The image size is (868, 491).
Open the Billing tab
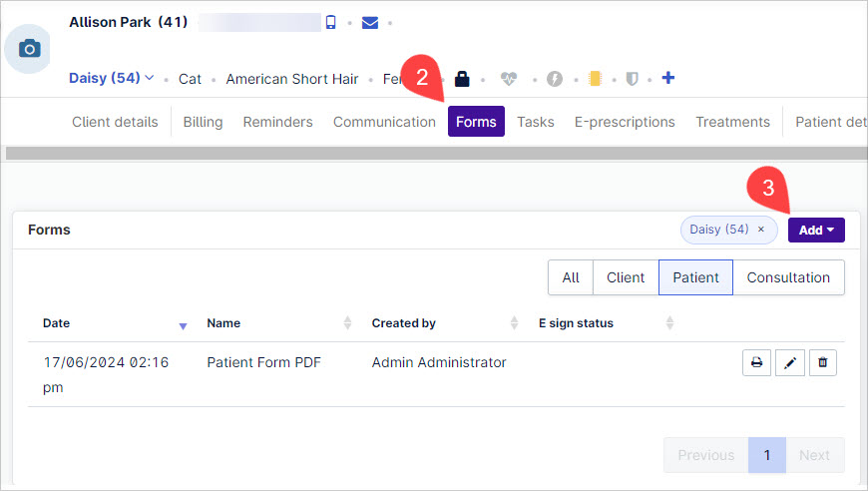(x=203, y=122)
